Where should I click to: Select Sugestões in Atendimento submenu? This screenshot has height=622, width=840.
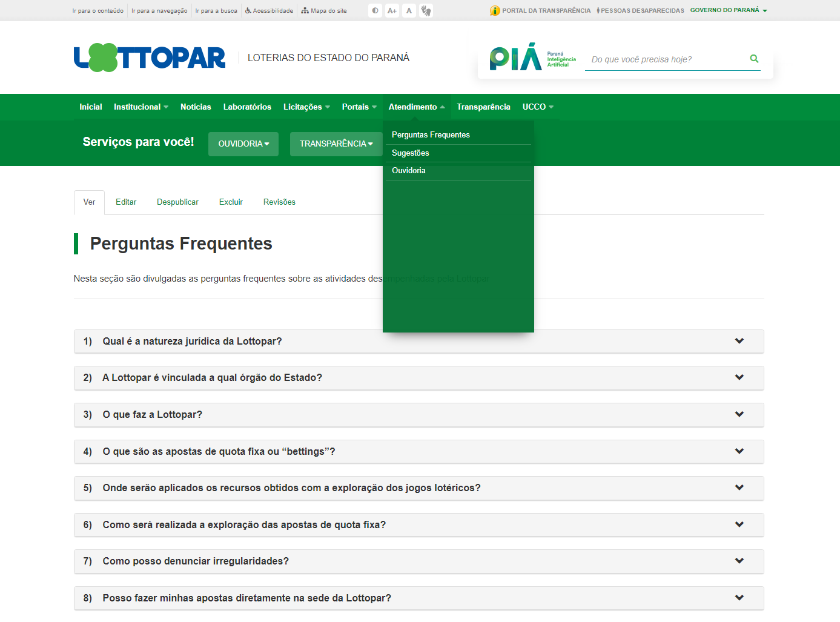point(458,153)
